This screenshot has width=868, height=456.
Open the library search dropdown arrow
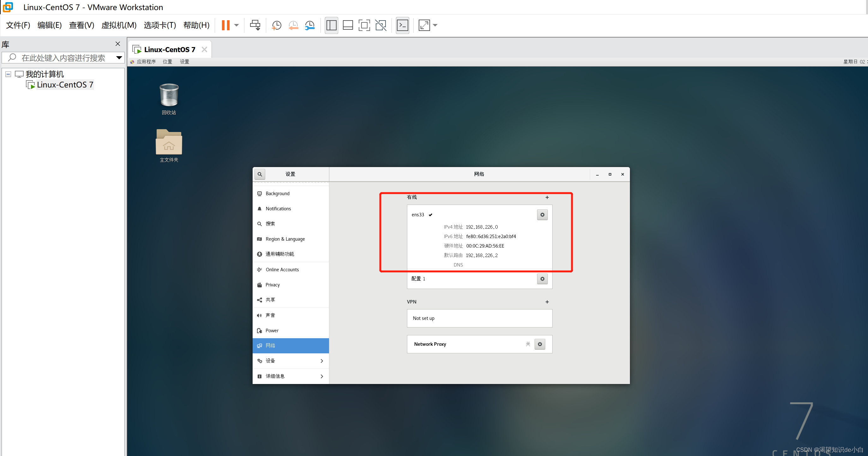point(119,58)
